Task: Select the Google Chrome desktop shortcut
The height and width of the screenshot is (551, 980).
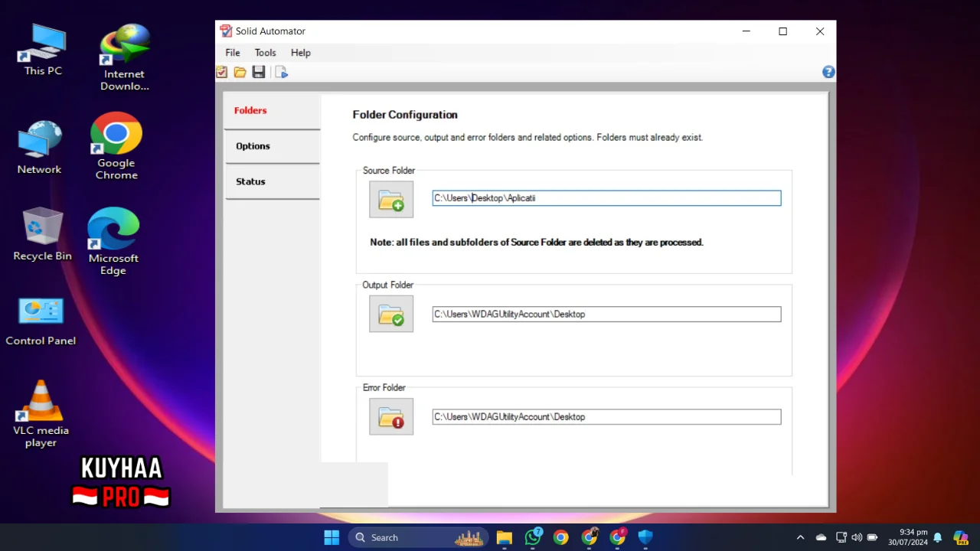Action: (116, 146)
